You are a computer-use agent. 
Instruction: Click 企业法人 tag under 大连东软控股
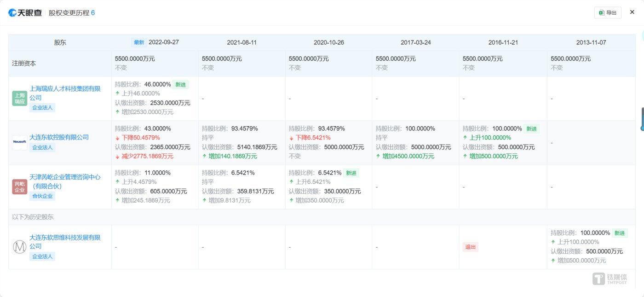(x=42, y=147)
